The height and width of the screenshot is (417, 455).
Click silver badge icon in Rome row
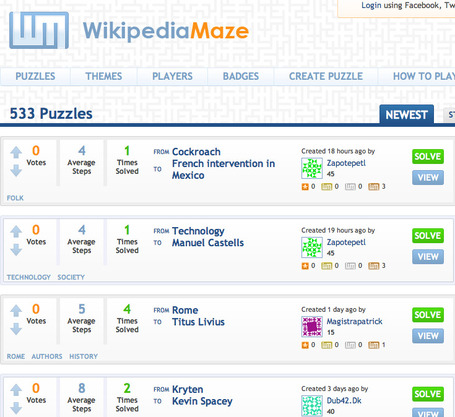coord(350,345)
